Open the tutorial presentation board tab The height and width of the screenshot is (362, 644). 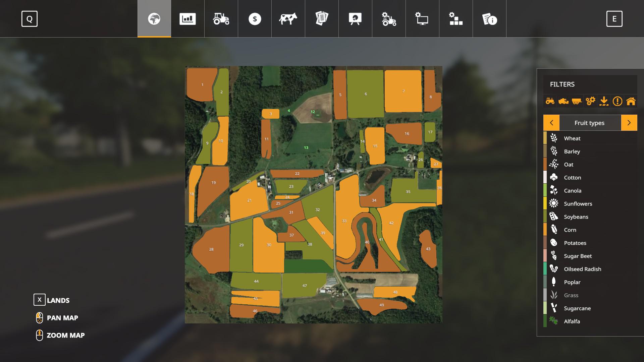(355, 19)
